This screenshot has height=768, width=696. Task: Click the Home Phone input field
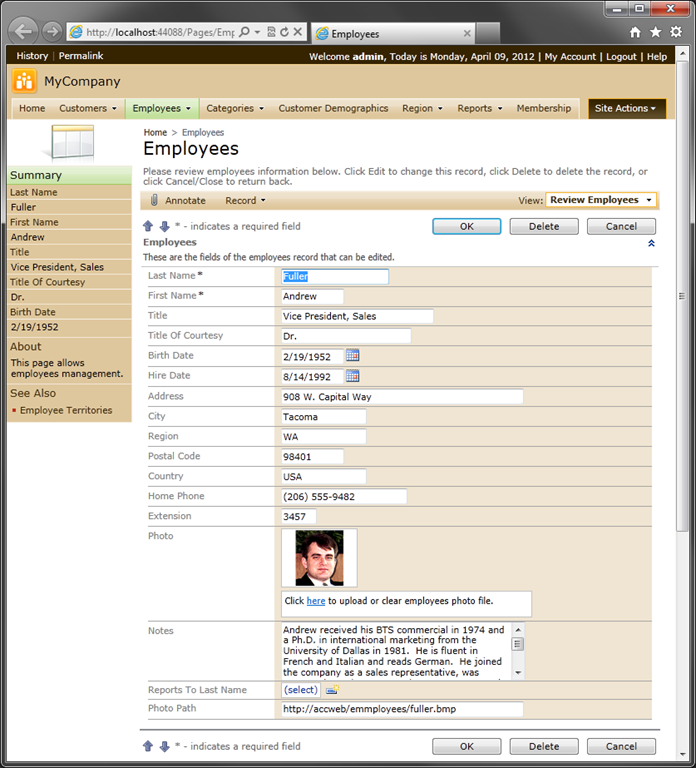click(344, 497)
